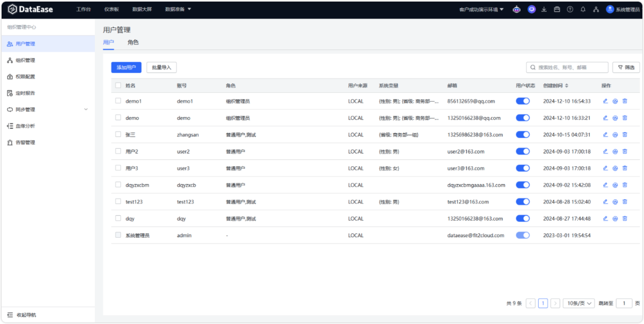Click the toolbox briefcase icon in header
This screenshot has width=644, height=324.
[557, 9]
